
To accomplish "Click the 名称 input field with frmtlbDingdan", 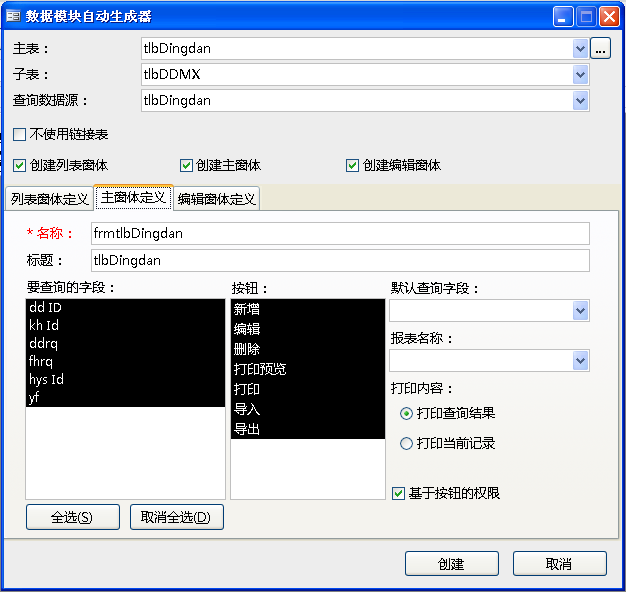I will 340,234.
